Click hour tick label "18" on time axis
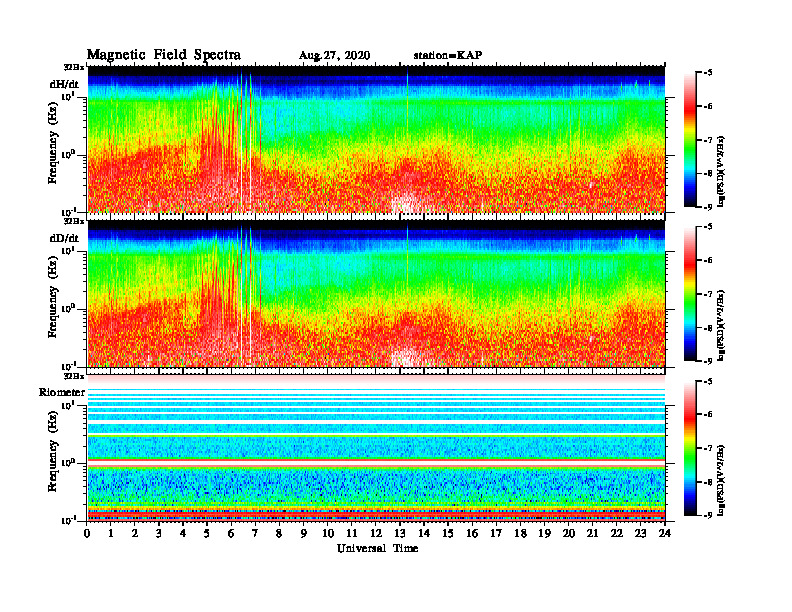Image resolution: width=792 pixels, height=612 pixels. pyautogui.click(x=520, y=533)
